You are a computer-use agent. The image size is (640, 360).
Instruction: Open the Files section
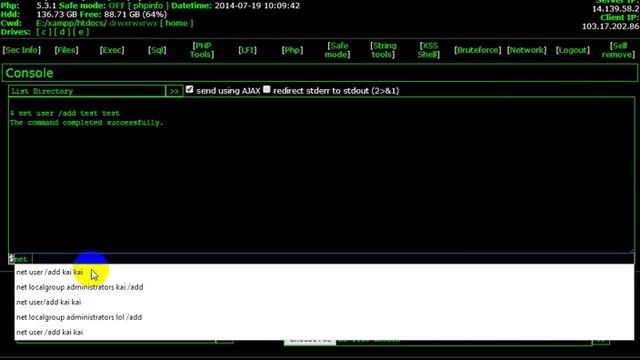pos(67,50)
